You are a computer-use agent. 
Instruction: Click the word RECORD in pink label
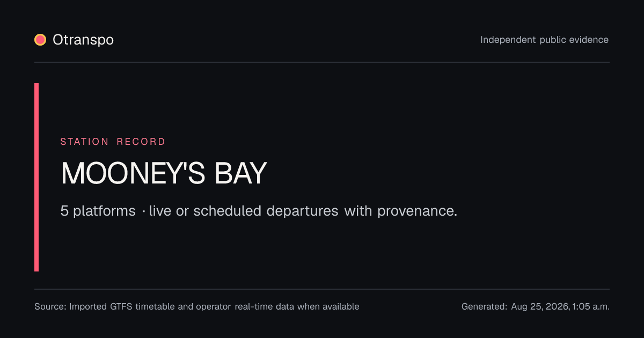coord(141,142)
